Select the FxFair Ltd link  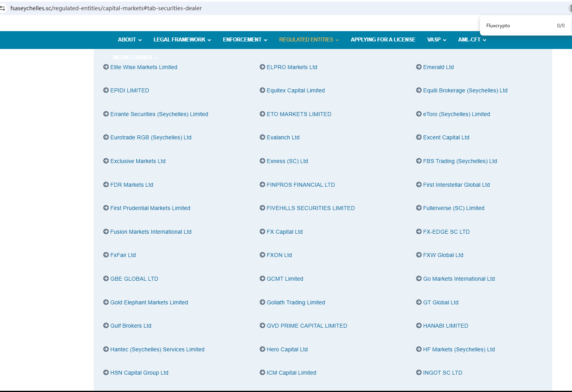click(123, 255)
